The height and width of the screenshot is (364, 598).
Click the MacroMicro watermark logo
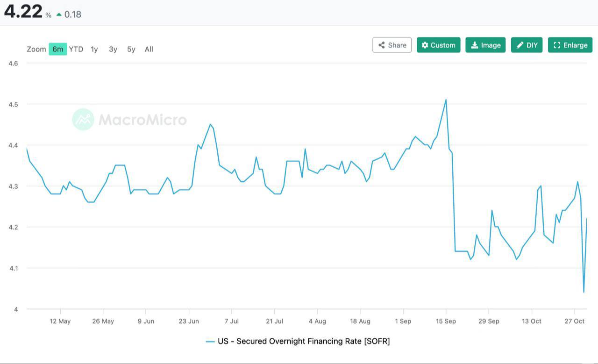pyautogui.click(x=83, y=120)
